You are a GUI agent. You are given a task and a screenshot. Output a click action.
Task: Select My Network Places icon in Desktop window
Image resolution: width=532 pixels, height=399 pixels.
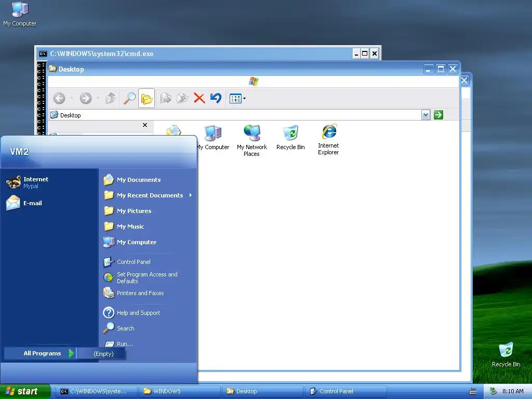pos(252,140)
